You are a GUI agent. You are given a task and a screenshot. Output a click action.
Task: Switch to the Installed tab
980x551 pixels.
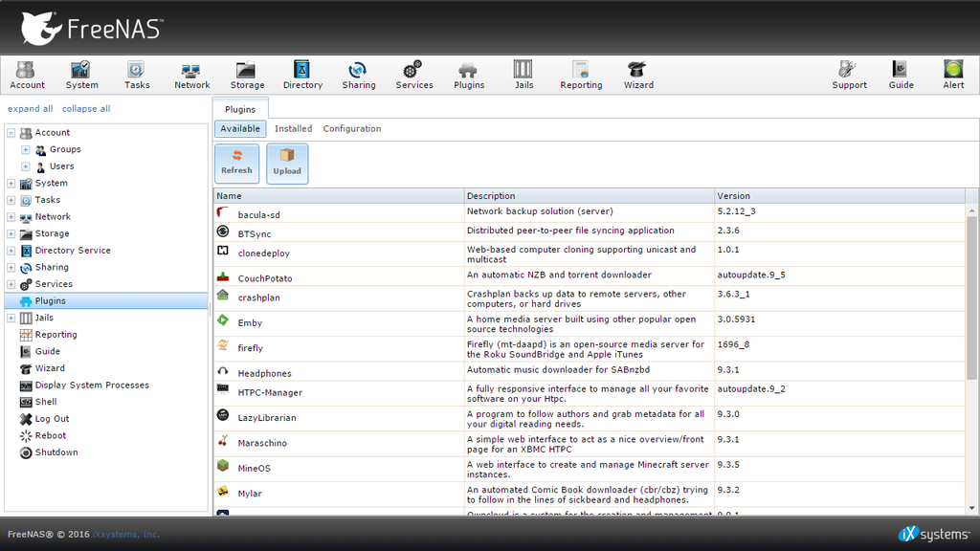293,127
